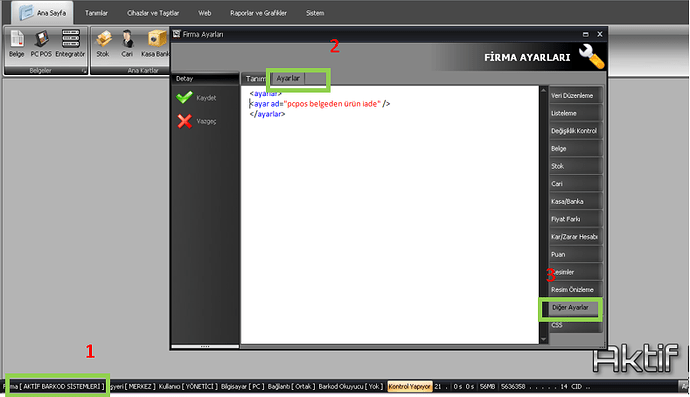Switch to the Tanım tab
This screenshot has width=690, height=397.
(x=255, y=79)
